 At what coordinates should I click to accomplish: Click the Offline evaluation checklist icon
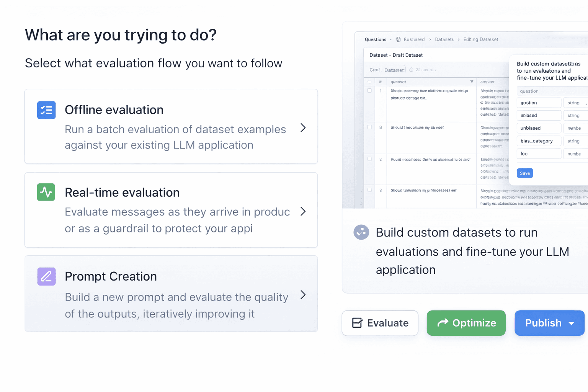(x=46, y=110)
